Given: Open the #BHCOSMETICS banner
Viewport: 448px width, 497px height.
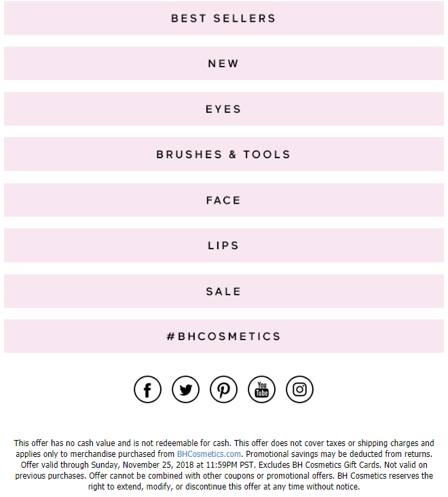Looking at the screenshot, I should click(x=224, y=336).
